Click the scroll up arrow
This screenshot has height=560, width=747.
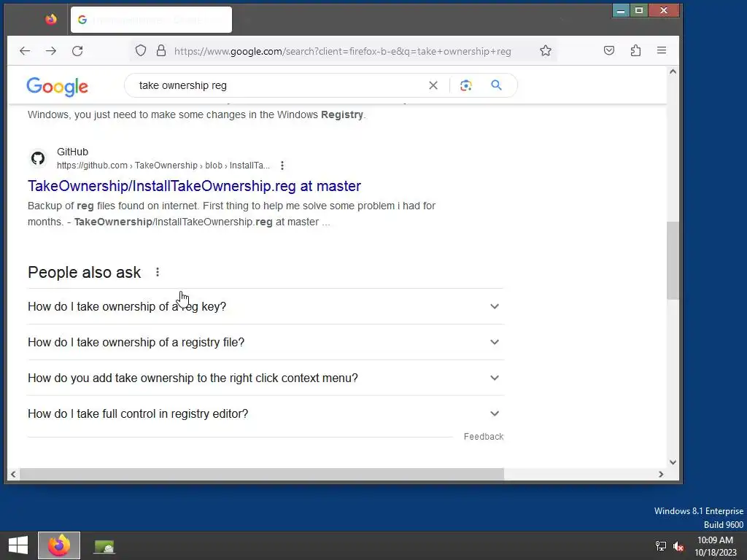point(673,71)
